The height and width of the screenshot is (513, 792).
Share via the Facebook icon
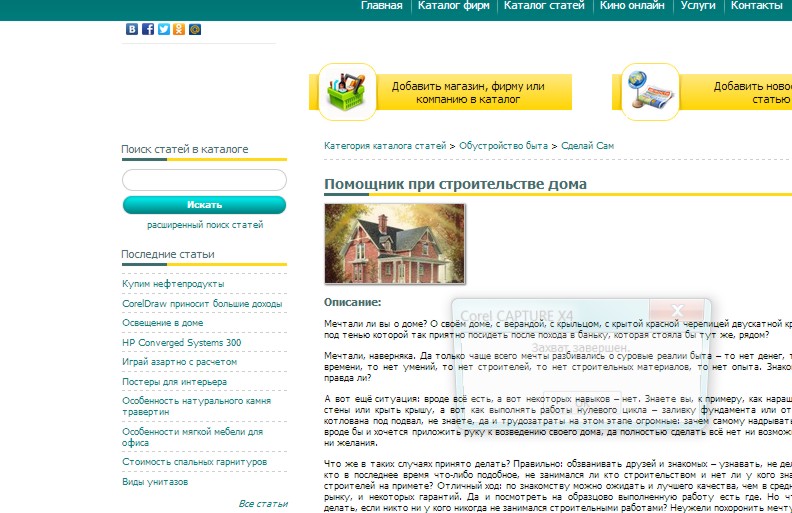tap(147, 29)
